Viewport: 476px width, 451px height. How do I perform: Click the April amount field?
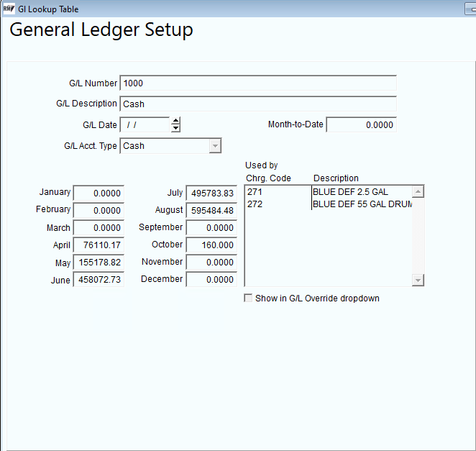pos(99,245)
